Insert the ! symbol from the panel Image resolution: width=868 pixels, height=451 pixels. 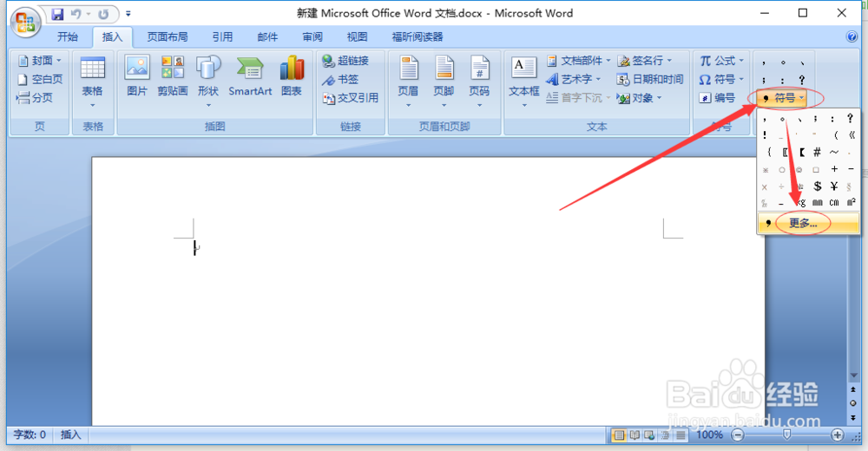click(765, 135)
